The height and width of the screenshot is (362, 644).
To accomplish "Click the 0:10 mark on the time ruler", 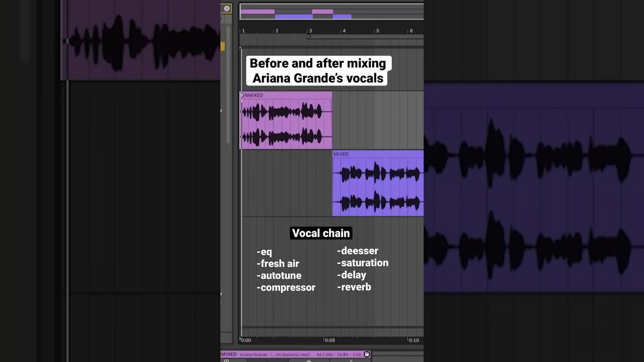I will pyautogui.click(x=413, y=340).
